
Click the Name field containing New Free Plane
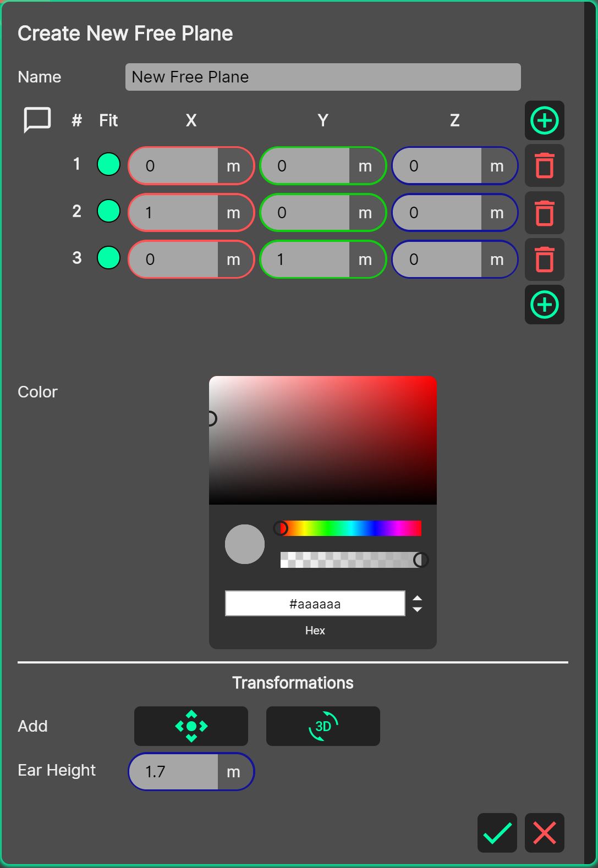pos(323,77)
